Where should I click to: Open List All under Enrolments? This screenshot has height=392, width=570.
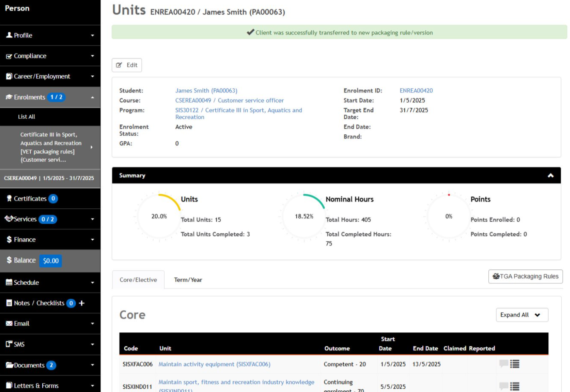click(x=27, y=117)
